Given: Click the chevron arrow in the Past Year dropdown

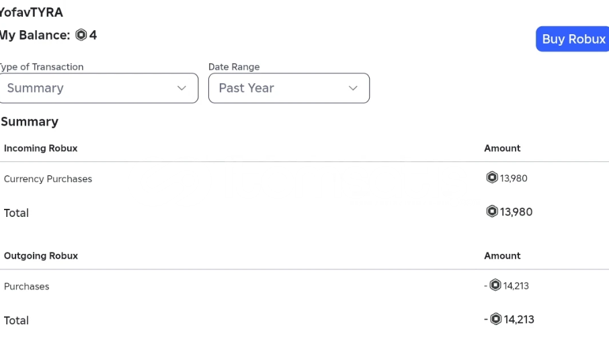Looking at the screenshot, I should pos(352,89).
